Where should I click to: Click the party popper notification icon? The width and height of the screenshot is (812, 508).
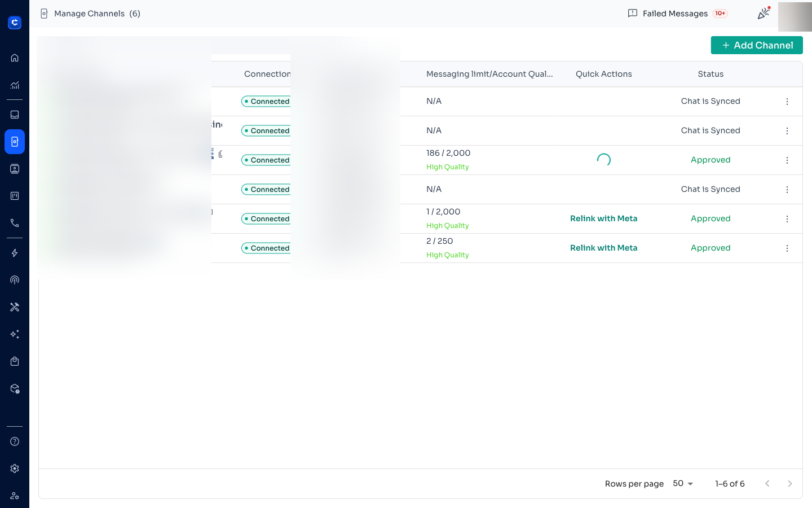[764, 13]
